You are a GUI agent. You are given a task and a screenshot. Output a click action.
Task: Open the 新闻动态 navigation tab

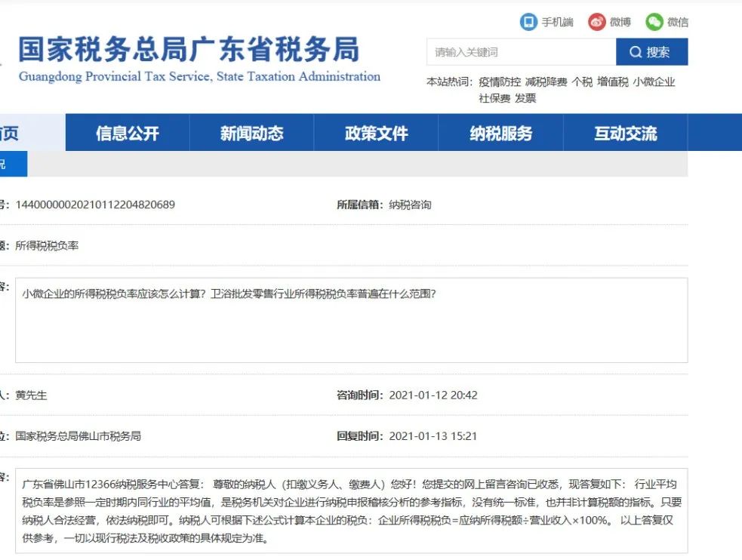[252, 133]
